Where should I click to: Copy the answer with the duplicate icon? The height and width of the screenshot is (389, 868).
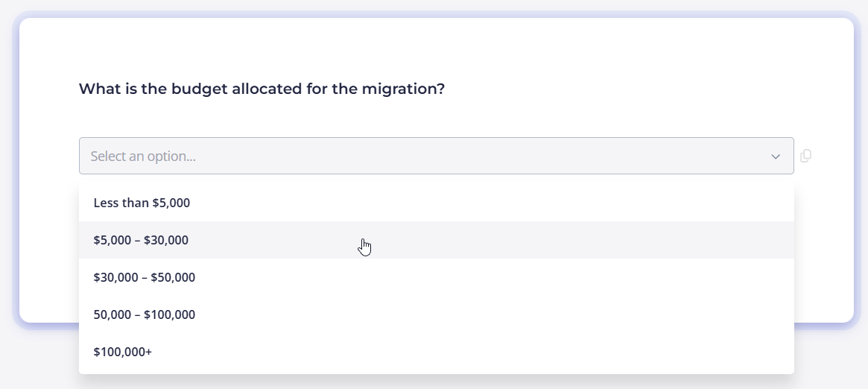(x=806, y=156)
